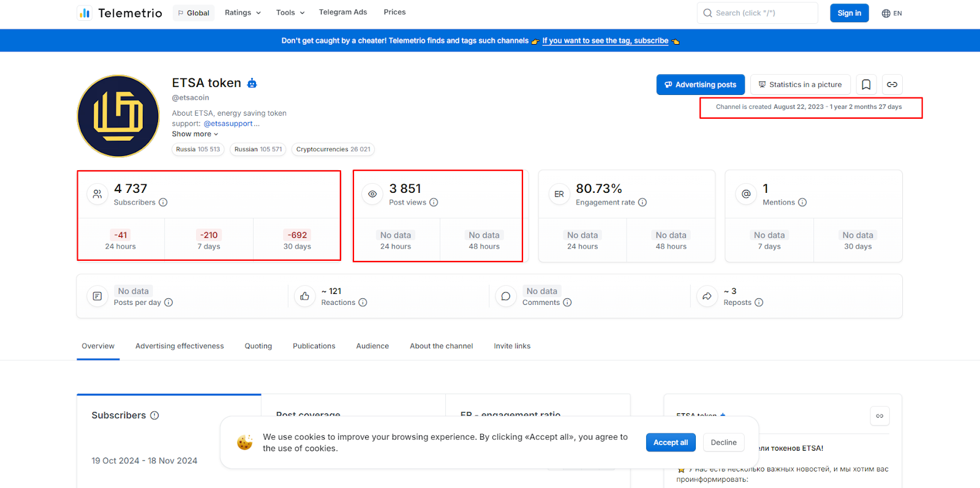Image resolution: width=980 pixels, height=488 pixels.
Task: Click the bookmark icon to save channel
Action: (x=866, y=84)
